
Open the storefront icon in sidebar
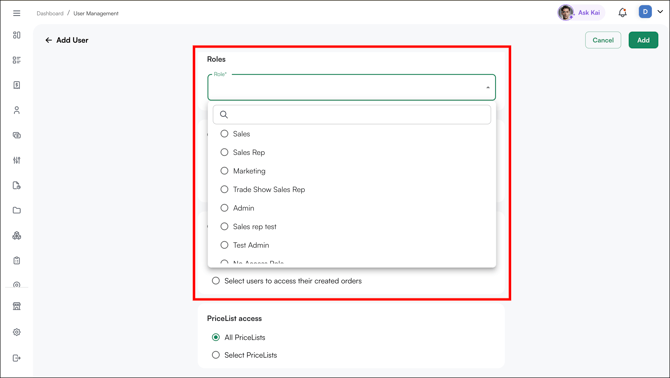pos(17,306)
